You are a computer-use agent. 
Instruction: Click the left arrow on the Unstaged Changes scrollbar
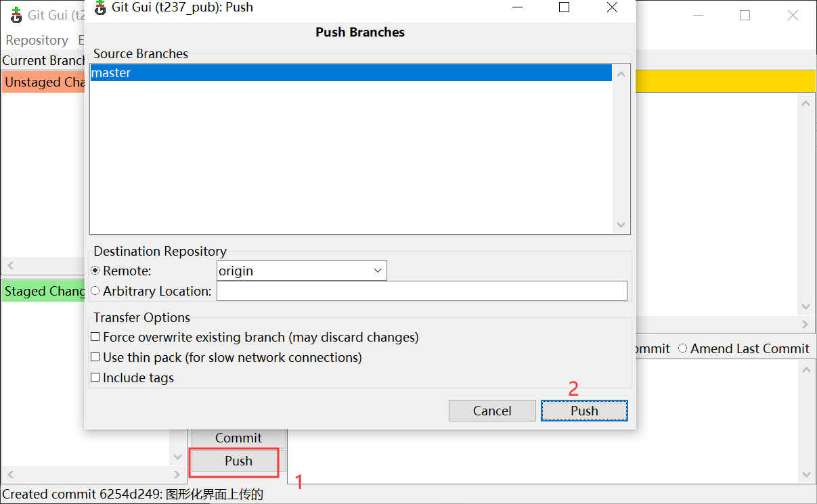click(9, 266)
